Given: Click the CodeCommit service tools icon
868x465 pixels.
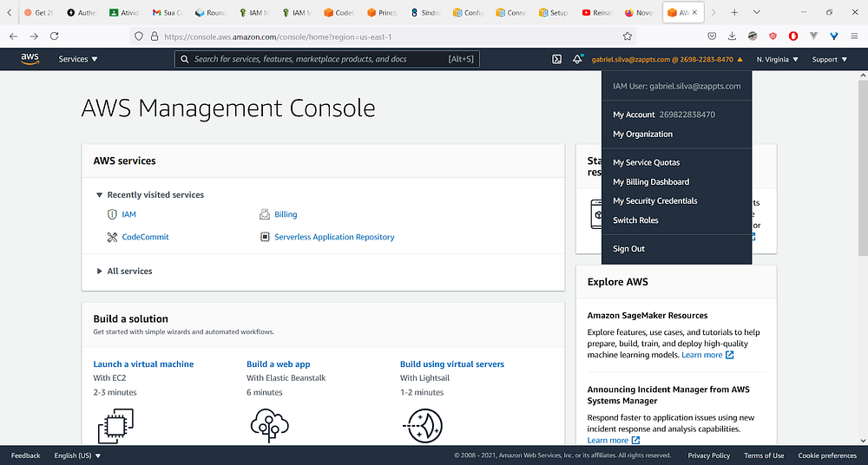Looking at the screenshot, I should click(112, 237).
